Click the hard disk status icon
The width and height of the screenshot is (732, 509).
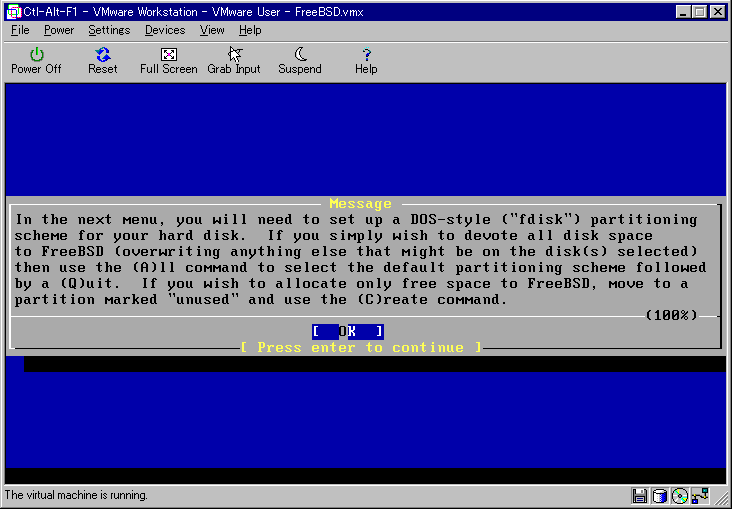point(660,496)
